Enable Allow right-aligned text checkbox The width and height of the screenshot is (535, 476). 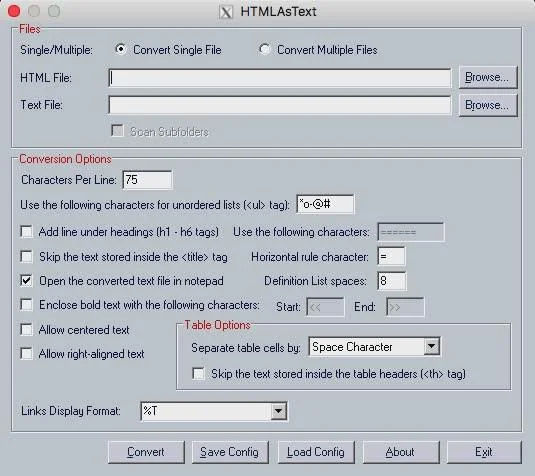27,354
